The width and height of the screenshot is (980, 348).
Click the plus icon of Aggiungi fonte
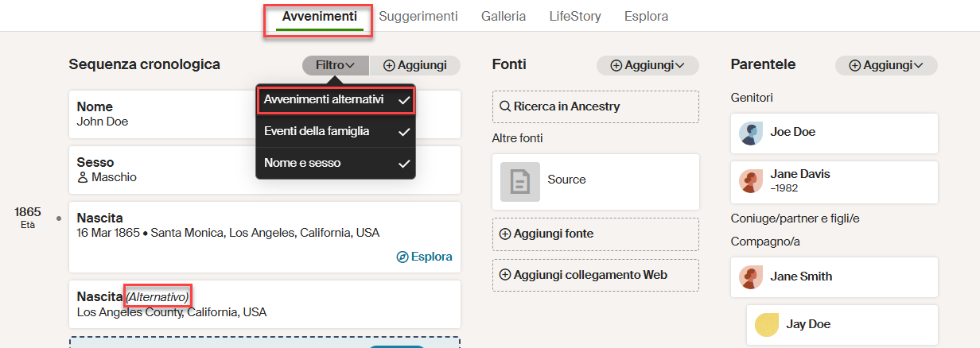pos(505,234)
